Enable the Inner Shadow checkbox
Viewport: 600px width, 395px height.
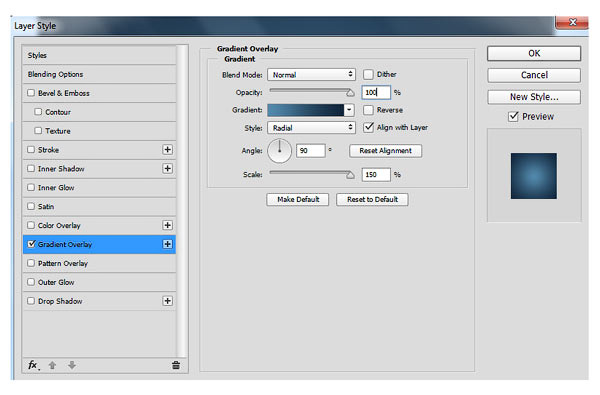[x=31, y=168]
